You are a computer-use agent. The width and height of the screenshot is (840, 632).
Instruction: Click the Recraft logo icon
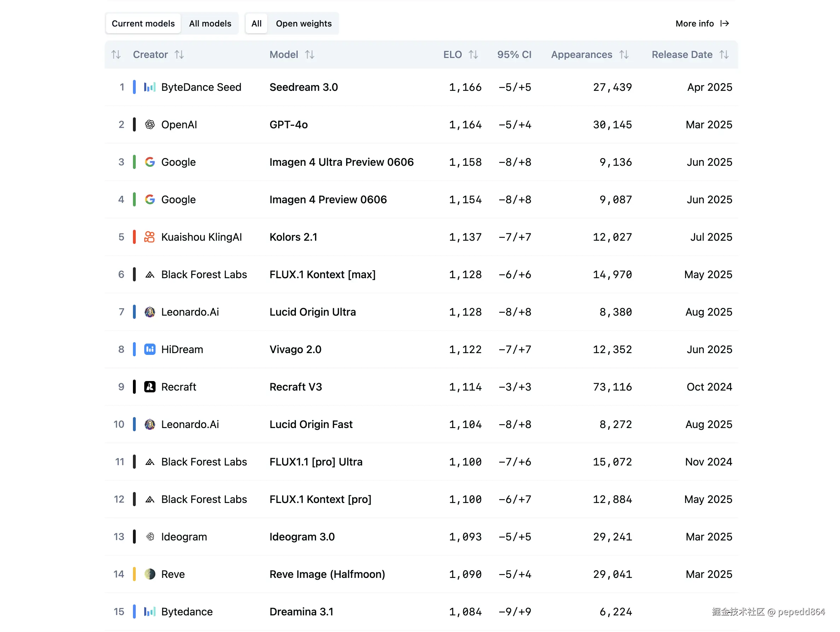point(150,387)
